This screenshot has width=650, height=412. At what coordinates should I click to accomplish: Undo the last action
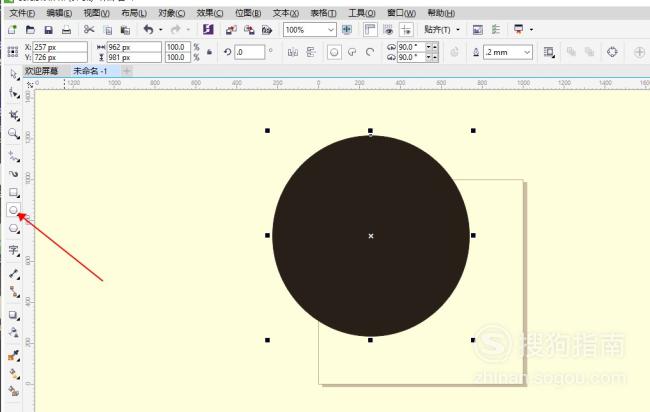(148, 29)
